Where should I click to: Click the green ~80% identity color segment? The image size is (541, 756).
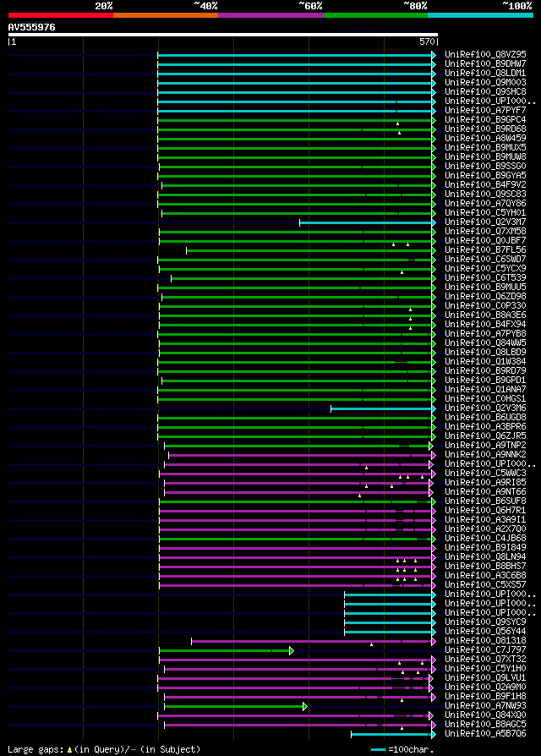(375, 15)
